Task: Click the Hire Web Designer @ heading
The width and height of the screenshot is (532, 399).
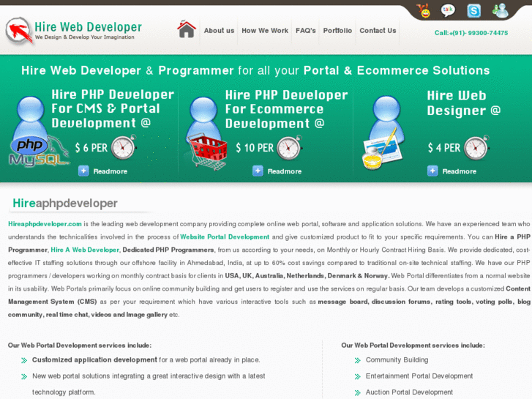Action: (x=463, y=103)
